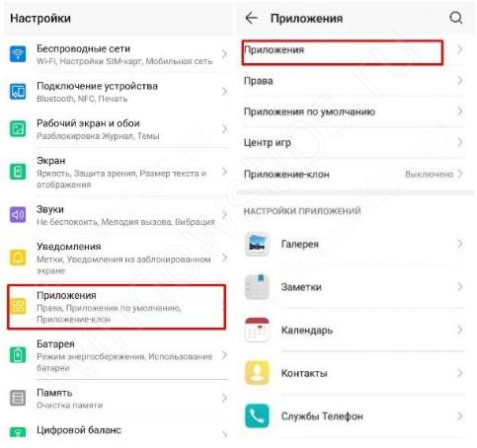Viewport: 477px width, 448px height.
Task: Tap the yellow Уведомления bell icon
Action: [x=18, y=258]
